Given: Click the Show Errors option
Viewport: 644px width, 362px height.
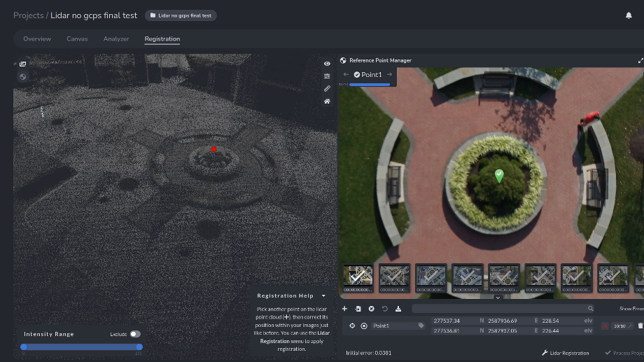Looking at the screenshot, I should click(x=631, y=309).
